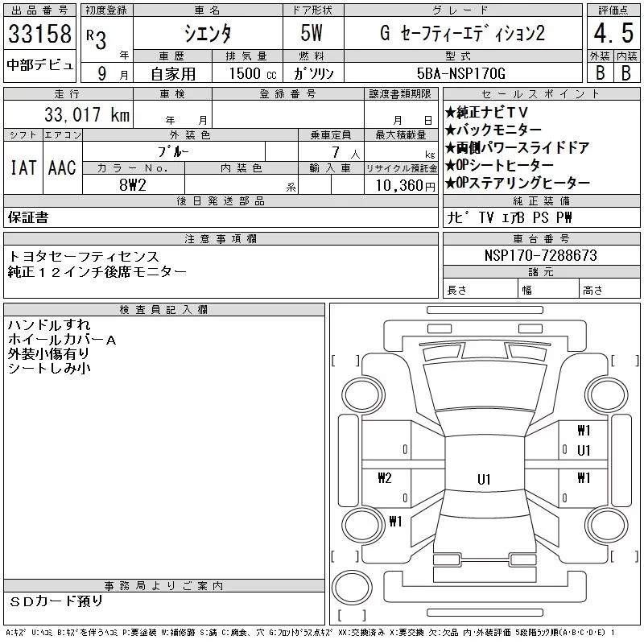Click the inspector note 外装小傷有り

click(x=48, y=354)
